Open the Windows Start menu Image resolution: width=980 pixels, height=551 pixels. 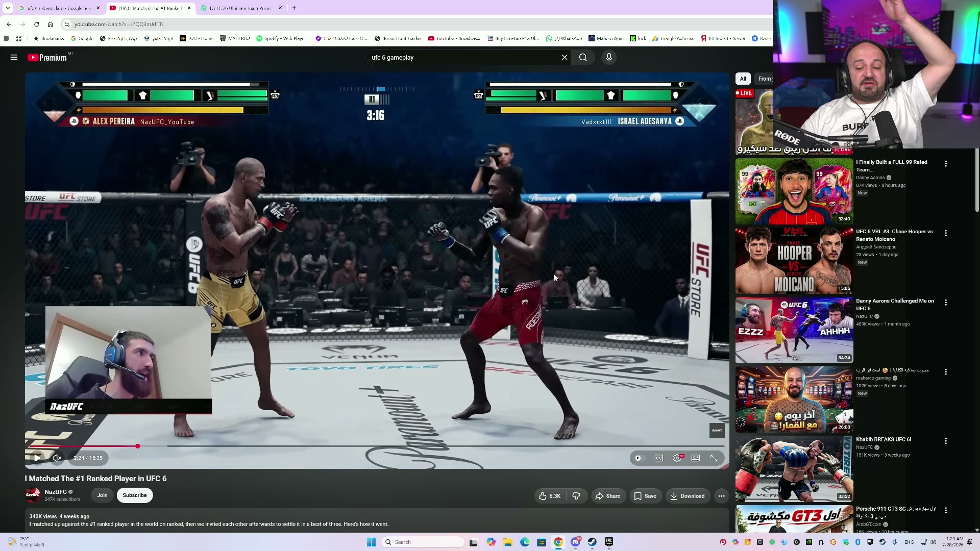pos(371,542)
